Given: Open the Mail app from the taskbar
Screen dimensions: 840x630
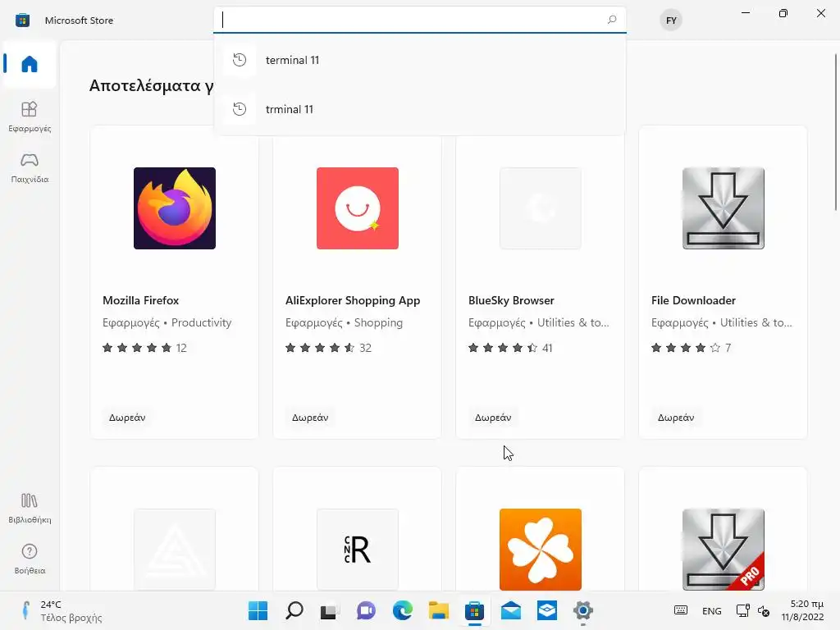Looking at the screenshot, I should point(510,610).
